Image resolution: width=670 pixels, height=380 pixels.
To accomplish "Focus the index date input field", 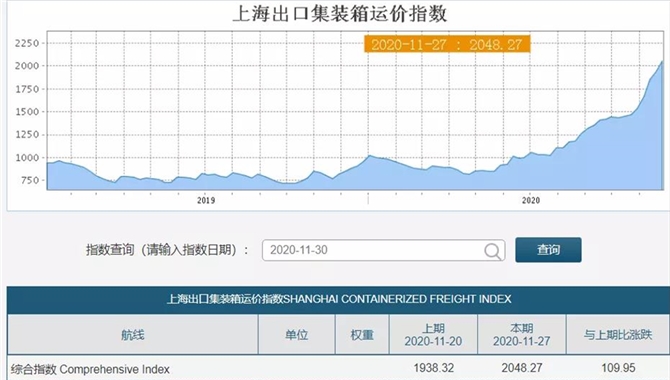I will [x=383, y=250].
